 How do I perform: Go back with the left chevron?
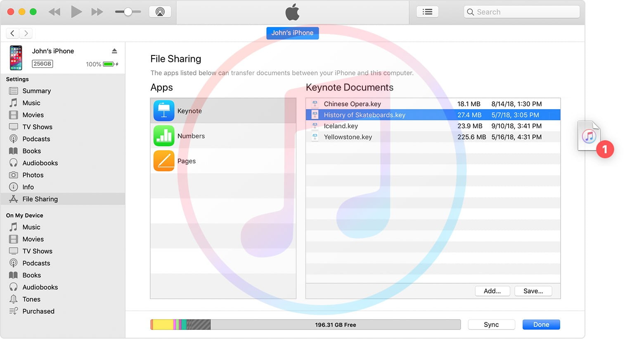(x=13, y=33)
